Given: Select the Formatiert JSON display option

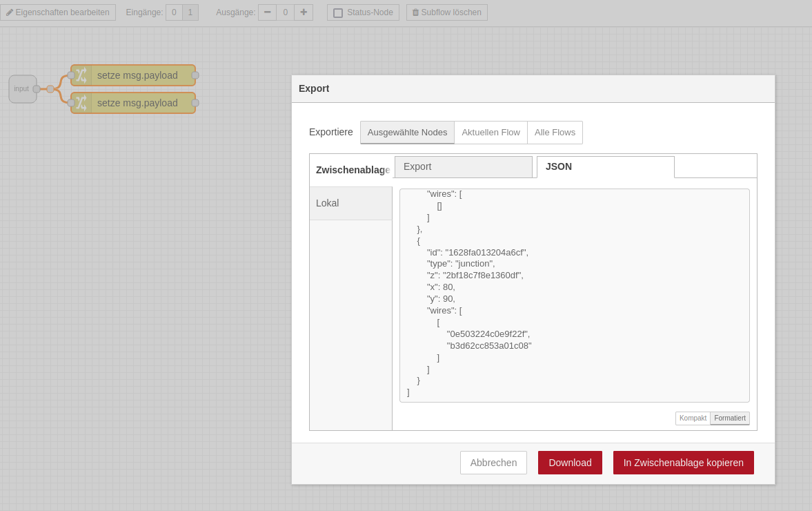Looking at the screenshot, I should click(x=729, y=418).
